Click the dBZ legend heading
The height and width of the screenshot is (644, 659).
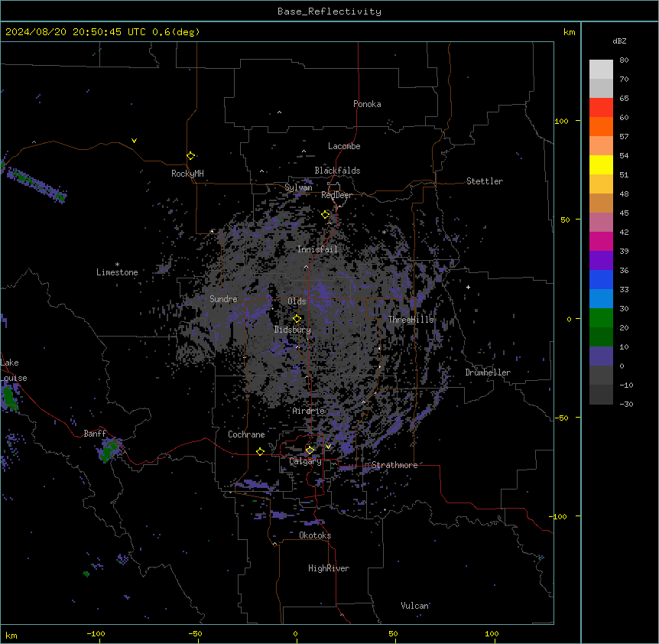[619, 41]
